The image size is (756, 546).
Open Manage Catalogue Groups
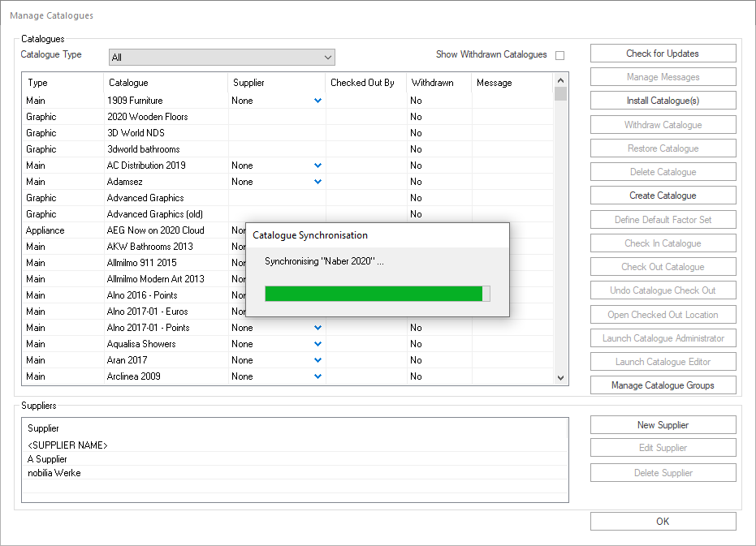(x=663, y=385)
